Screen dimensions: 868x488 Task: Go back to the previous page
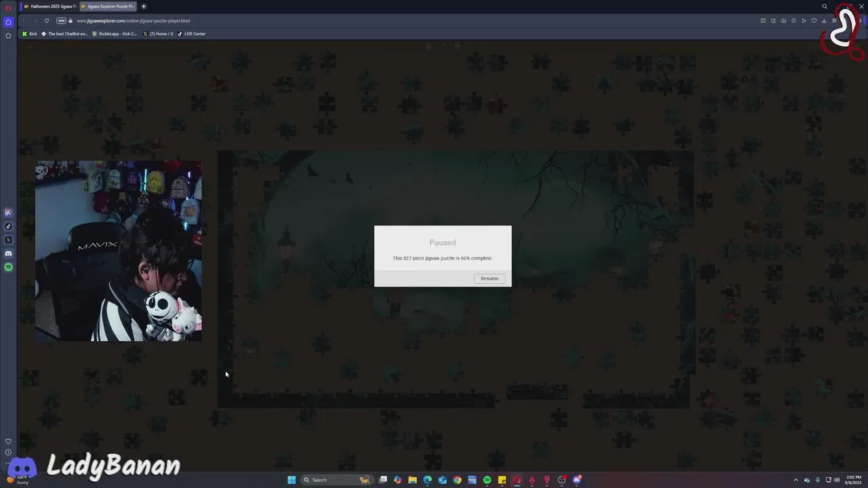coord(23,20)
